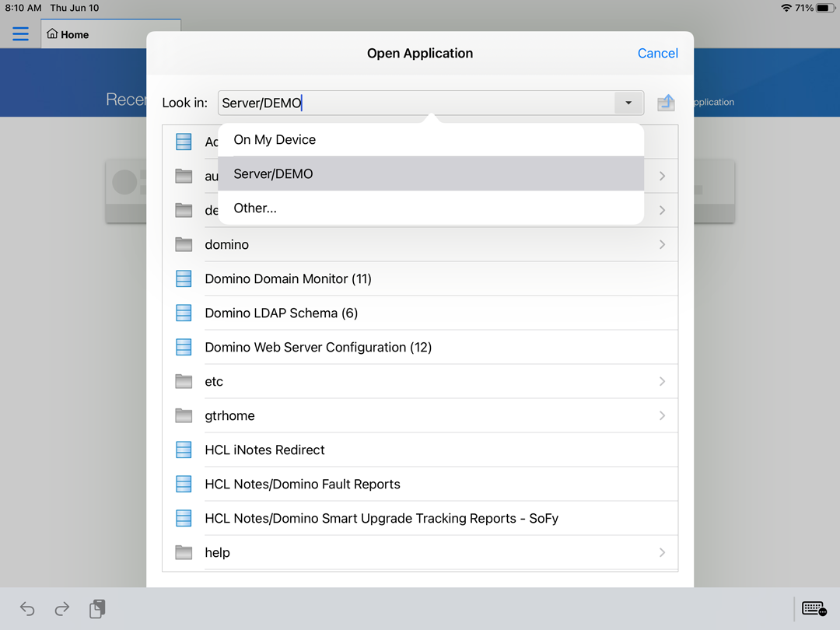Click Domino LDAP Schema database icon
Viewport: 840px width, 630px height.
pyautogui.click(x=184, y=313)
